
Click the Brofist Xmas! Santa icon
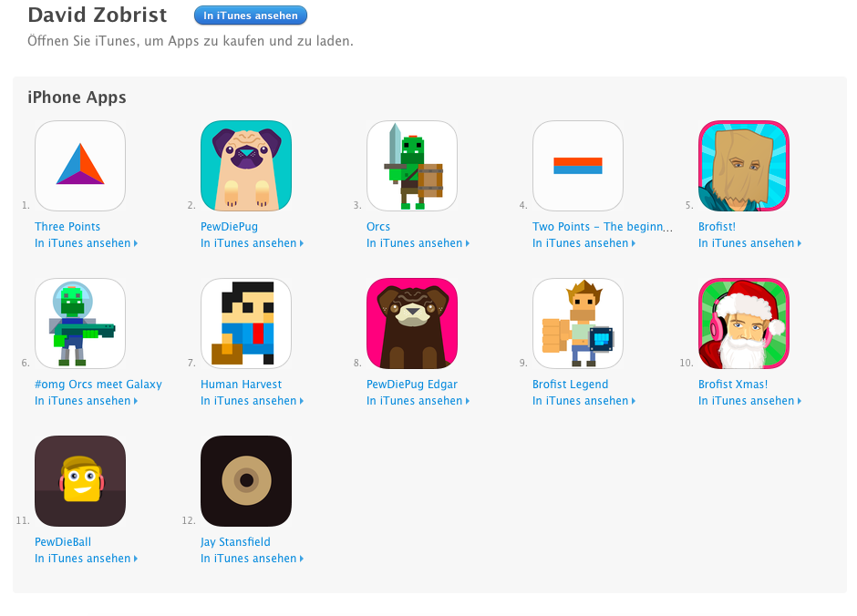tap(744, 323)
